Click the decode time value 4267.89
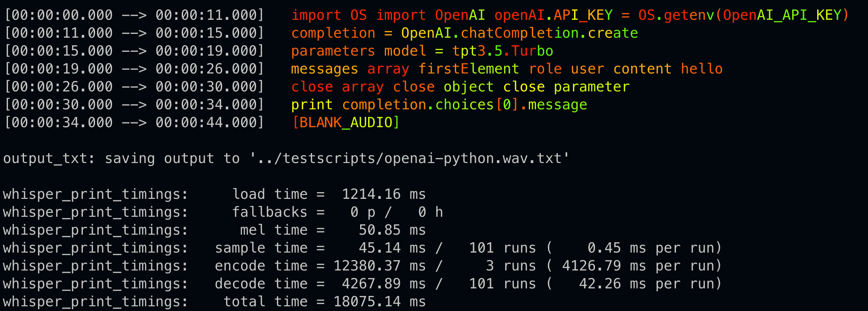This screenshot has height=311, width=868. click(x=371, y=284)
